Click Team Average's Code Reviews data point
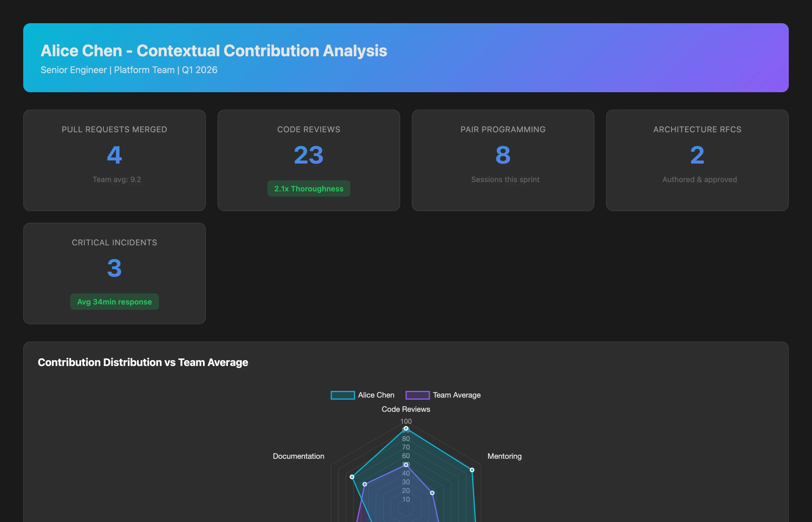 pyautogui.click(x=406, y=465)
